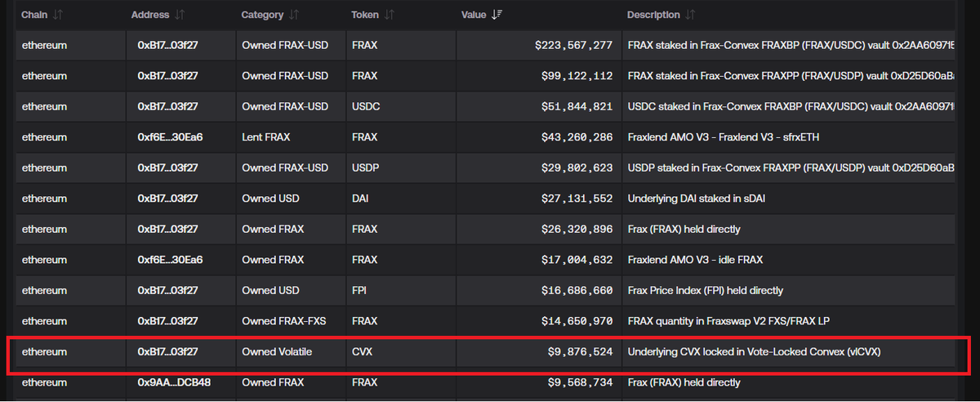The height and width of the screenshot is (402, 980).
Task: Click the Description column header label
Action: 653,15
